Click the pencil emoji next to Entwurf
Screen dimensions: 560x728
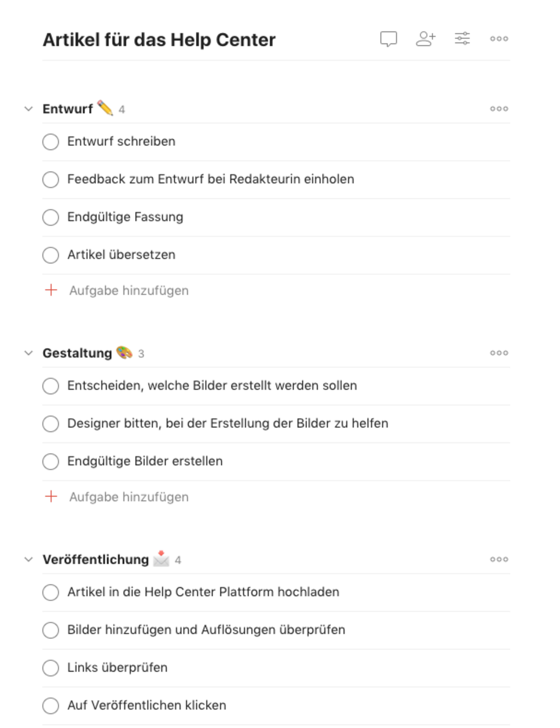pyautogui.click(x=105, y=108)
